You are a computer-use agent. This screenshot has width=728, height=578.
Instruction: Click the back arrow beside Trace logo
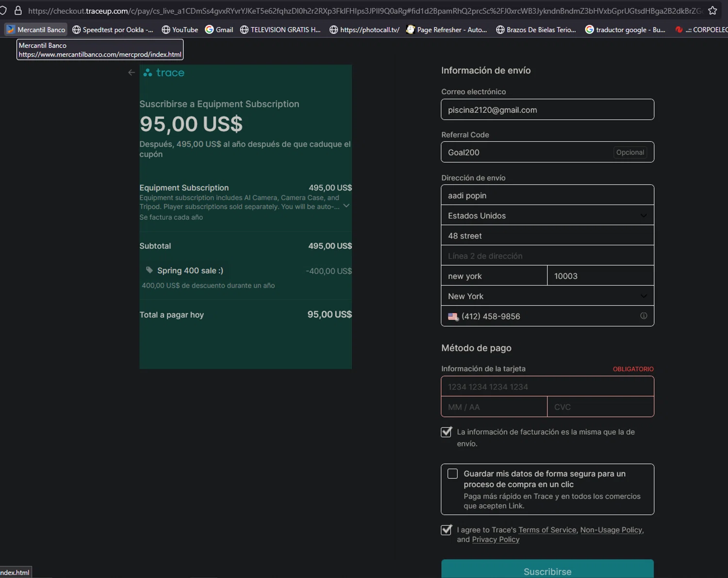[x=132, y=72]
